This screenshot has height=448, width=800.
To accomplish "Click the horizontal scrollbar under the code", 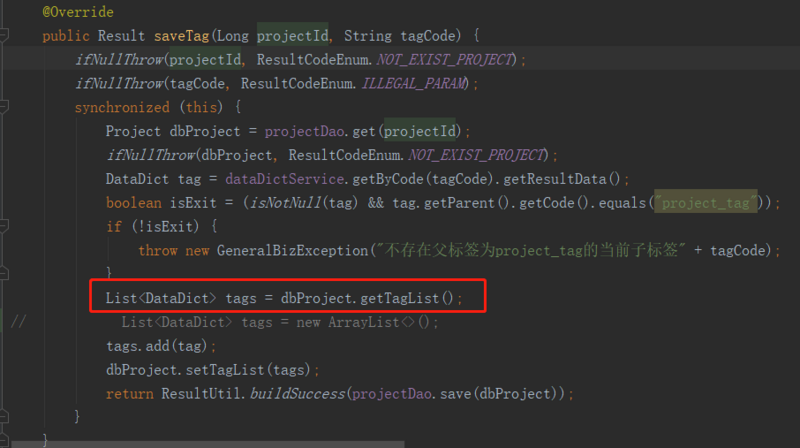I will [208, 444].
